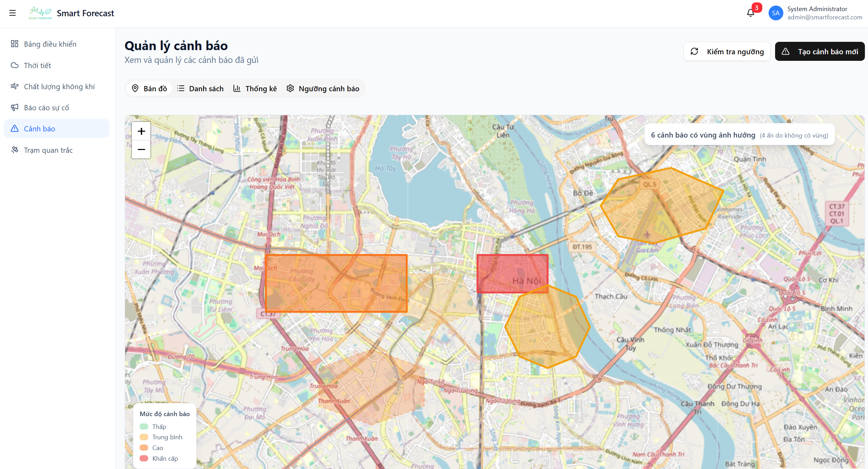
Task: Open the Bảng điều khiển dashboard icon
Action: pyautogui.click(x=15, y=44)
